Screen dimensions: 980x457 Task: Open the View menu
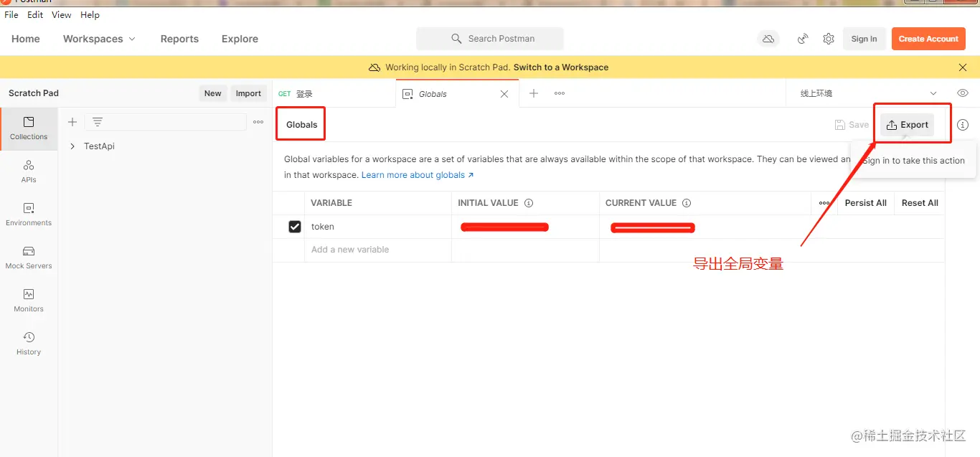tap(62, 14)
